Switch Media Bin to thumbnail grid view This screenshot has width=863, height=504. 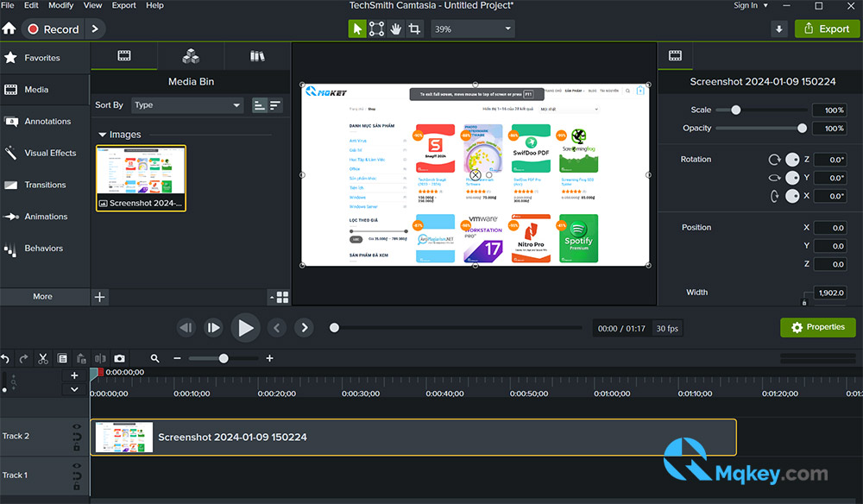click(282, 297)
